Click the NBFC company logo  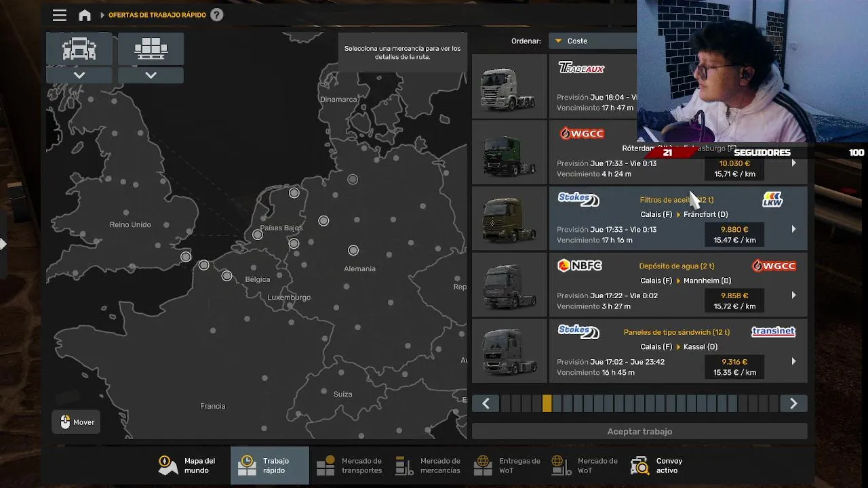pyautogui.click(x=580, y=266)
